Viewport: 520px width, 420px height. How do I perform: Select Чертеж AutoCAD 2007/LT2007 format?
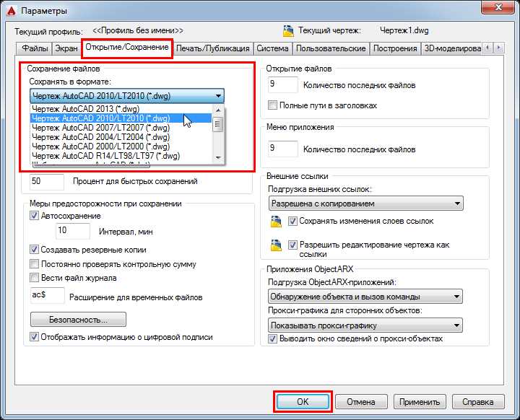(121, 127)
